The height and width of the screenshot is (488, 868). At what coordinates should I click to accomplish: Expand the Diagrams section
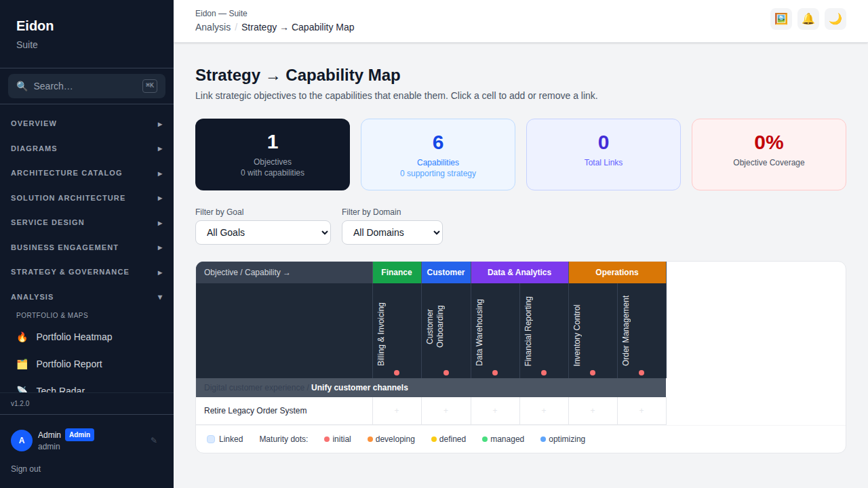(87, 148)
